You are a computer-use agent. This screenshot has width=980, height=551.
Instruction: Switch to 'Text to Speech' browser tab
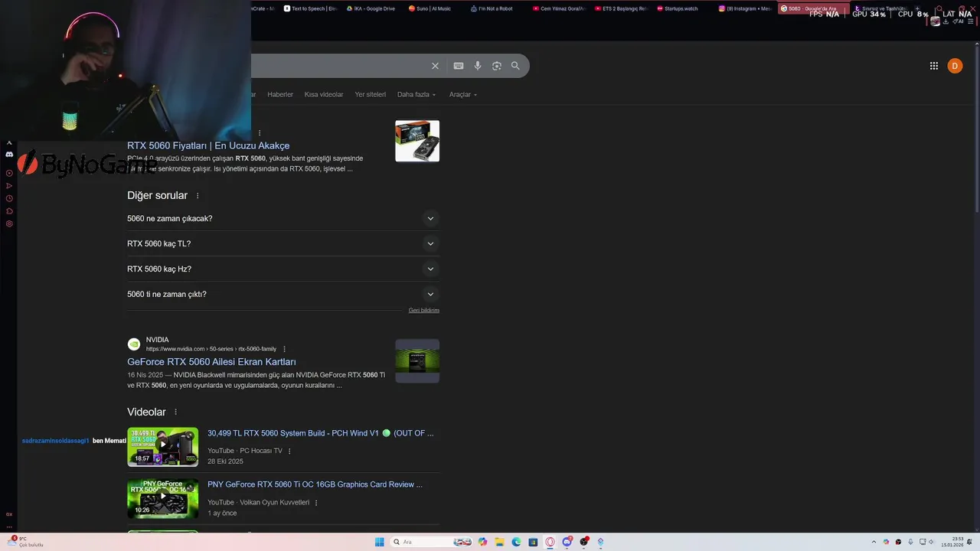tap(310, 8)
